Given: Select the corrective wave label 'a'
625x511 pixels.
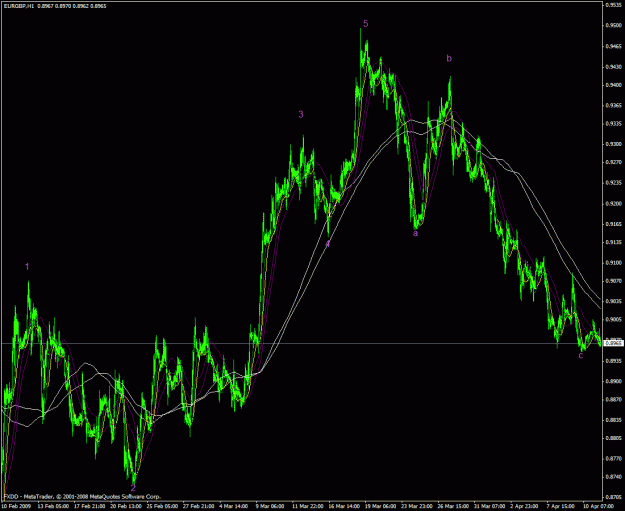Looking at the screenshot, I should [x=415, y=234].
